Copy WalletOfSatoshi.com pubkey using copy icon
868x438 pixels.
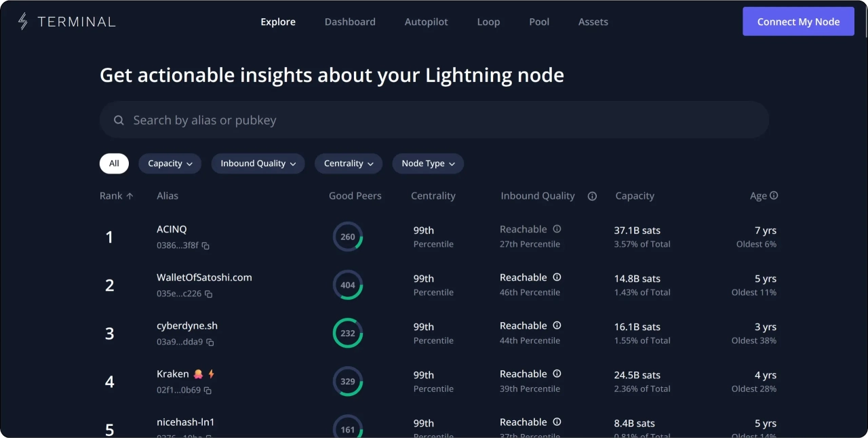click(x=208, y=294)
